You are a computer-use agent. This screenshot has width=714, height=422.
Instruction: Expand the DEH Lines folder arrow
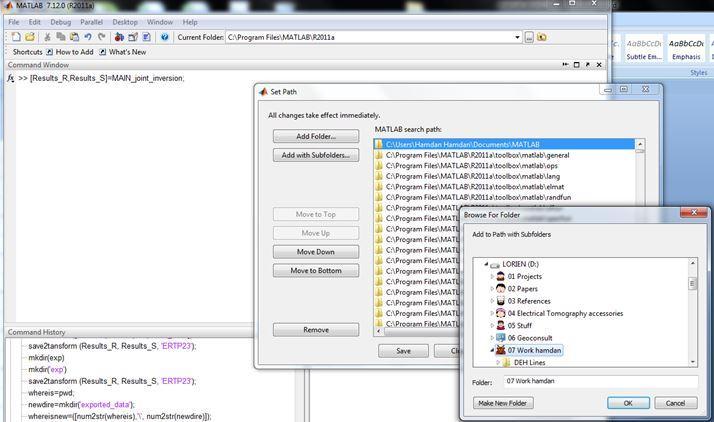[498, 362]
